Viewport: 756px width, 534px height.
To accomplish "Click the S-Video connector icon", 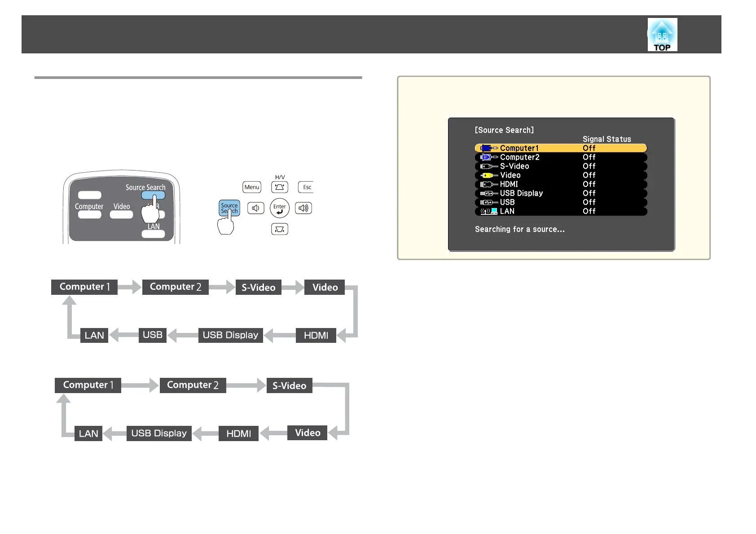I will (489, 166).
